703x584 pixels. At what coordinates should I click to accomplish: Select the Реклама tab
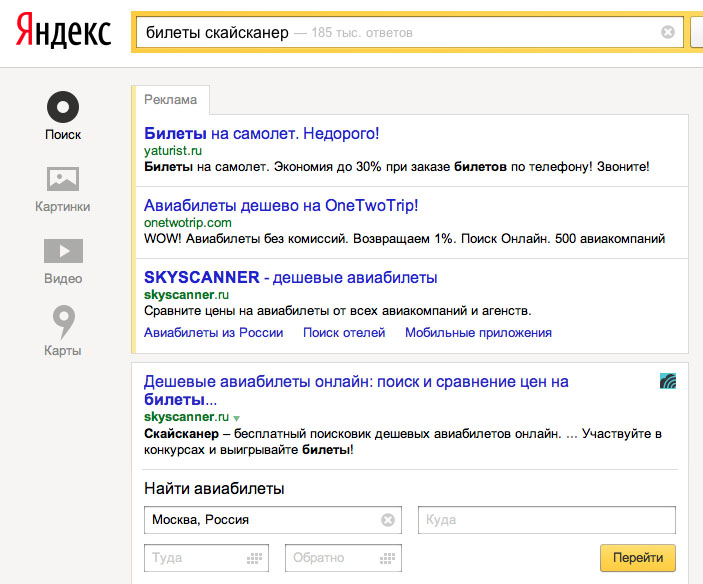click(170, 99)
